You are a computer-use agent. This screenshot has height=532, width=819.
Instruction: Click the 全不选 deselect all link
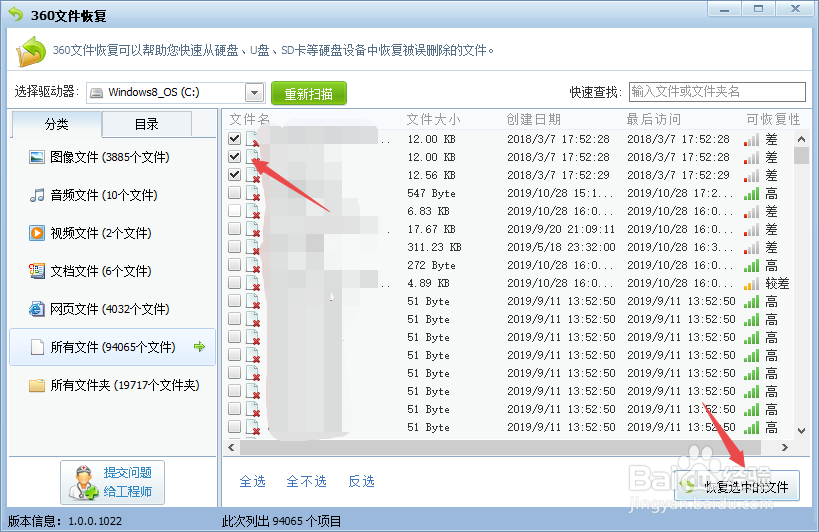307,481
